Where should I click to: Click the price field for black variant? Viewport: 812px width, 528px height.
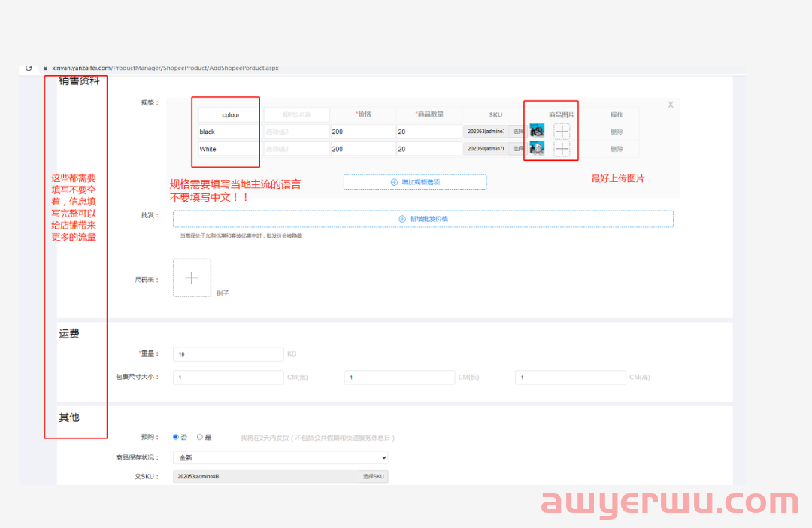point(362,132)
